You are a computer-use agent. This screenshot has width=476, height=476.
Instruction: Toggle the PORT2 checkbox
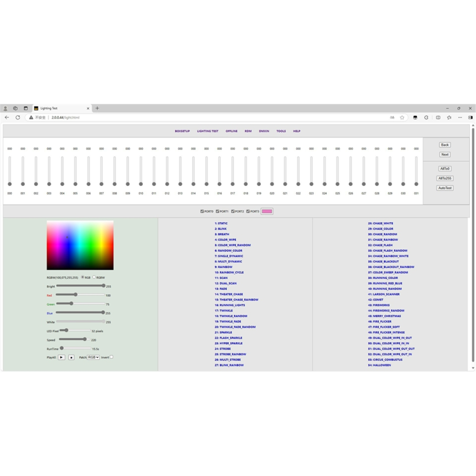233,211
